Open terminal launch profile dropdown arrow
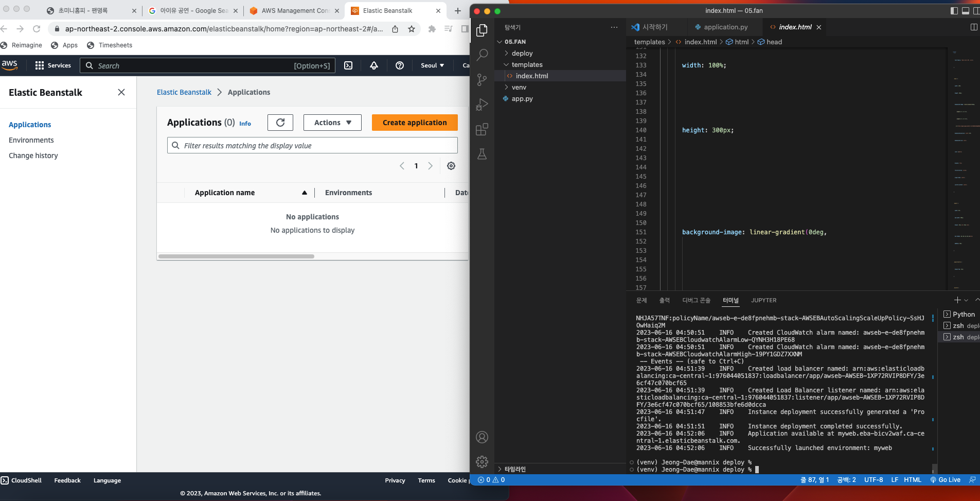 click(966, 300)
